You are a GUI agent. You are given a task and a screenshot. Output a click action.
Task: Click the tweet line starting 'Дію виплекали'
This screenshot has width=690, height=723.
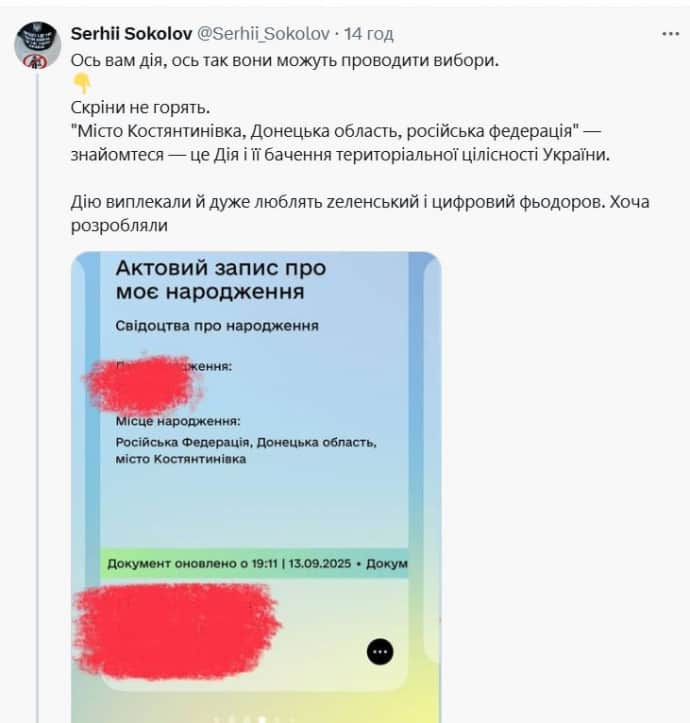pyautogui.click(x=360, y=201)
